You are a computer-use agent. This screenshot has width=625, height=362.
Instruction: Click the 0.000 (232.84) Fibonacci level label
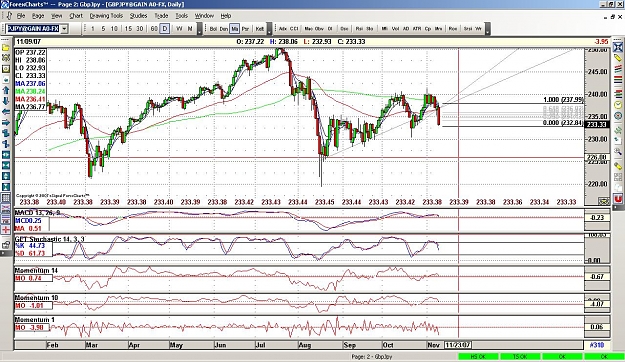pos(563,123)
